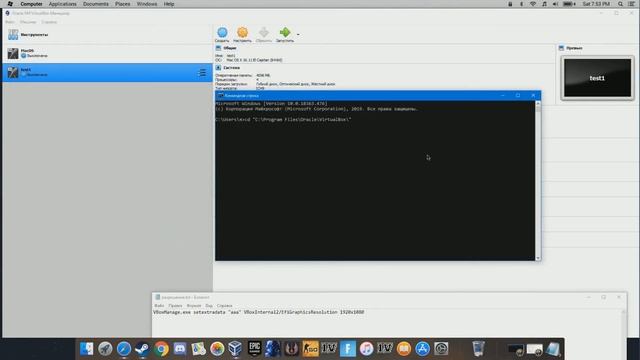Image resolution: width=640 pixels, height=360 pixels.
Task: Select the MacOS virtual machine entry
Action: pyautogui.click(x=107, y=53)
